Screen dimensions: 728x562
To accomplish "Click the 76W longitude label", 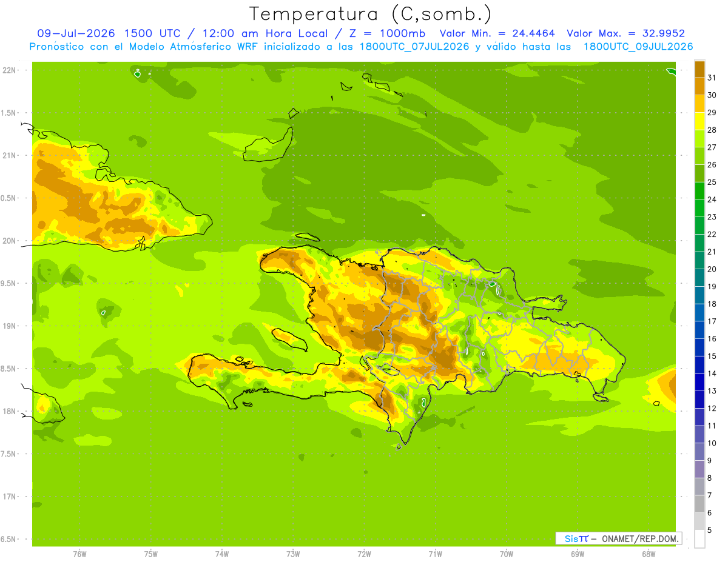I will pos(79,554).
